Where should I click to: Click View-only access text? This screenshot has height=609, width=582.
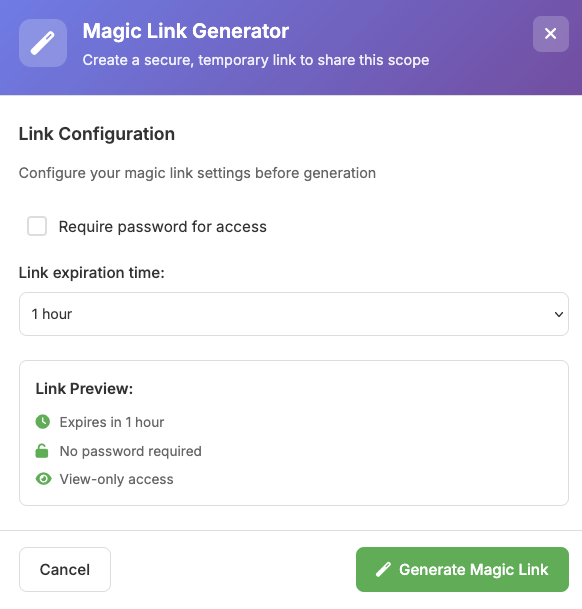(x=117, y=479)
